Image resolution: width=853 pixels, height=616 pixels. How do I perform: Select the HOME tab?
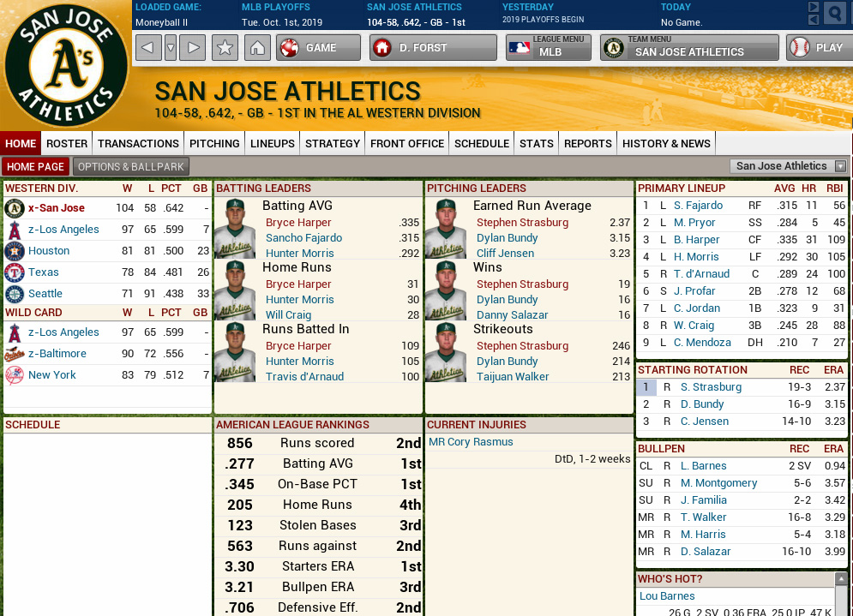[21, 144]
